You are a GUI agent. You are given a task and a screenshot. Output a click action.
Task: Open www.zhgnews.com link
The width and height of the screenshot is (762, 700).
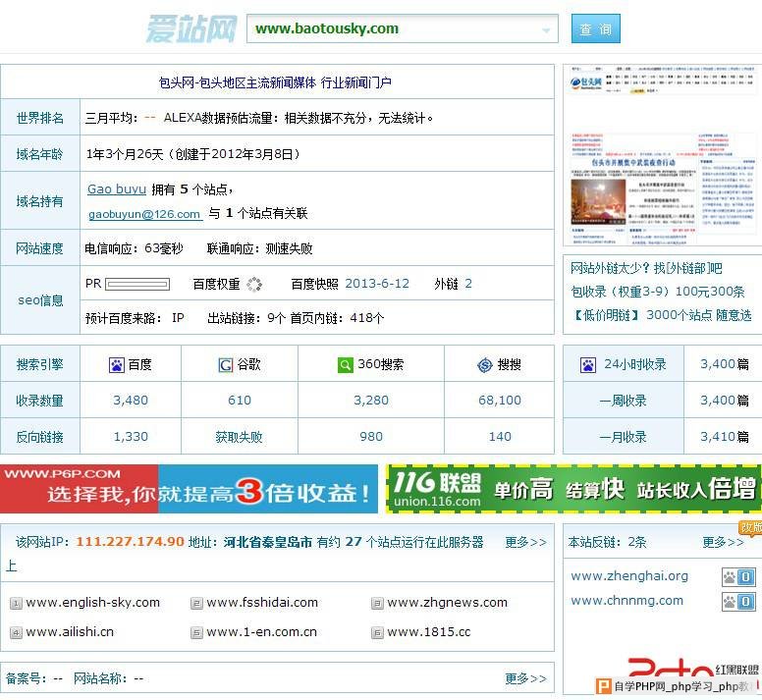(x=447, y=603)
